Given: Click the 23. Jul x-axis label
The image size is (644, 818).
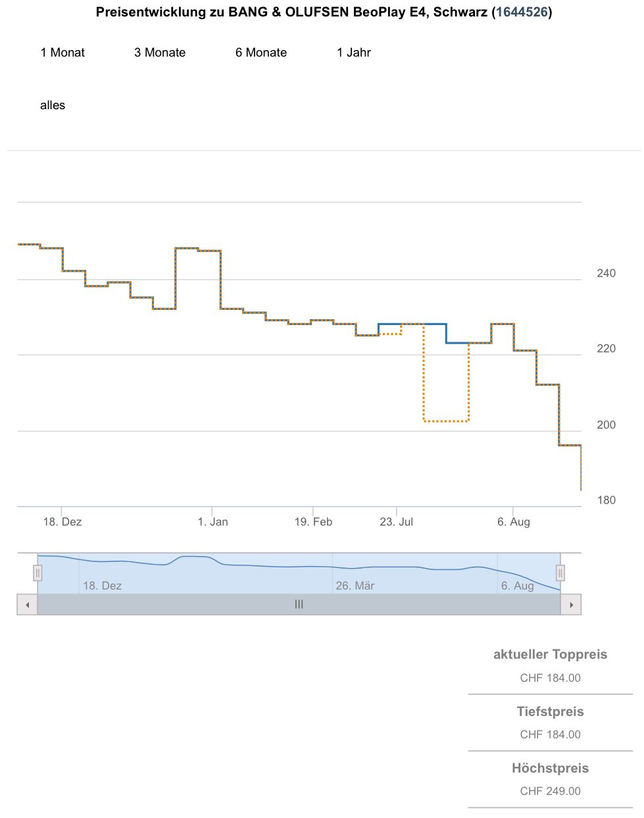Looking at the screenshot, I should coord(397,522).
